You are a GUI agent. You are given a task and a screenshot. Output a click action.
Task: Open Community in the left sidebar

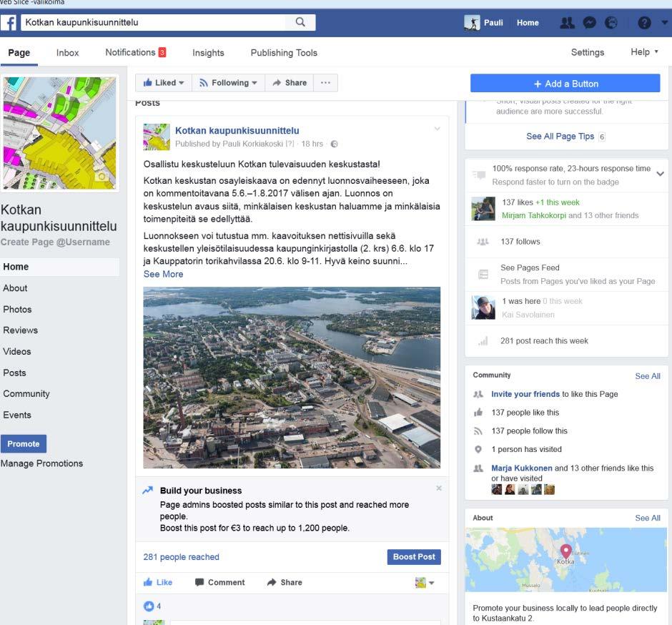pos(26,393)
